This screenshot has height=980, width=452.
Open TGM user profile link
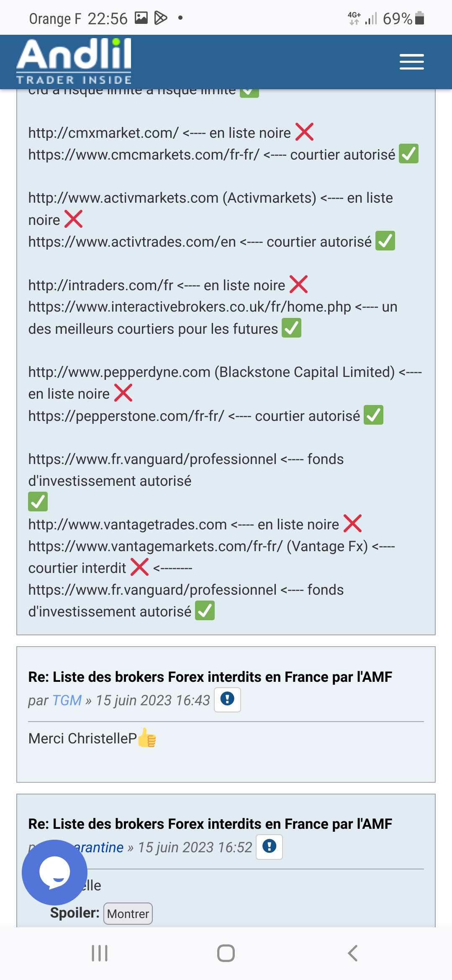(67, 700)
